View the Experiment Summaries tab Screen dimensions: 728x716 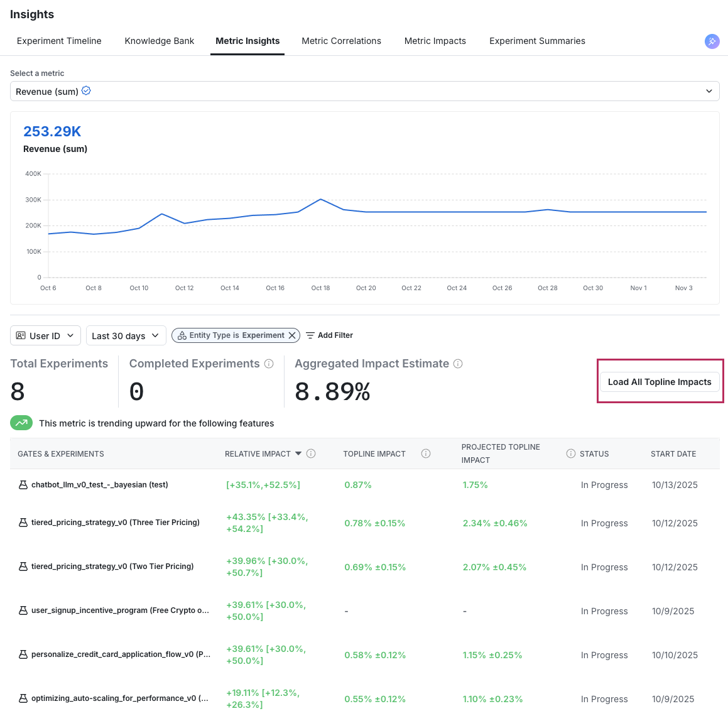[537, 41]
